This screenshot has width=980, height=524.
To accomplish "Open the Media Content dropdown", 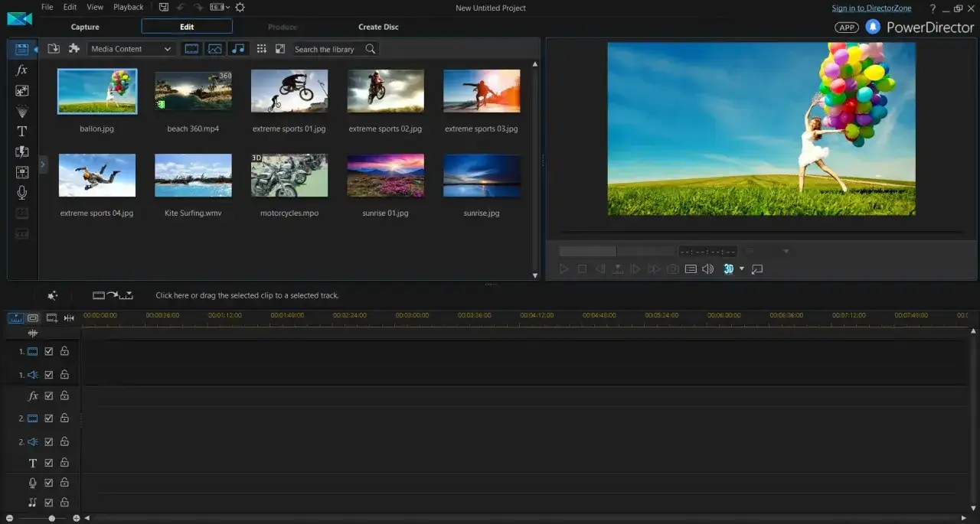I will coord(131,49).
